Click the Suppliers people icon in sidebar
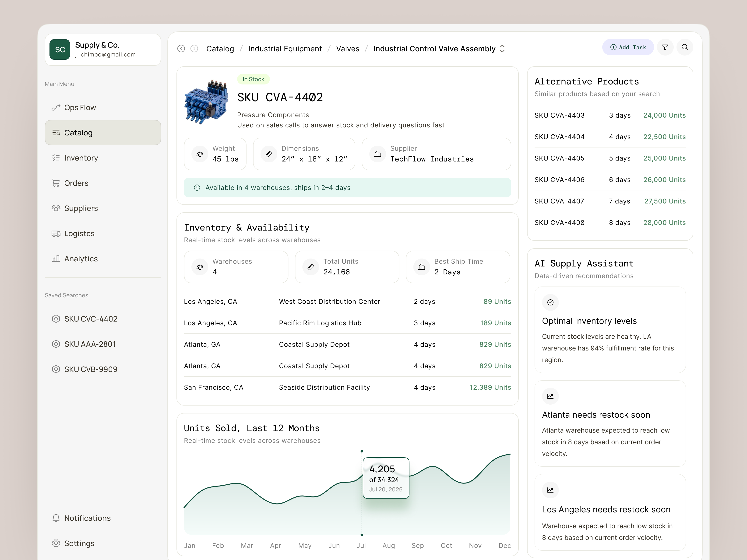The width and height of the screenshot is (747, 560). [56, 208]
